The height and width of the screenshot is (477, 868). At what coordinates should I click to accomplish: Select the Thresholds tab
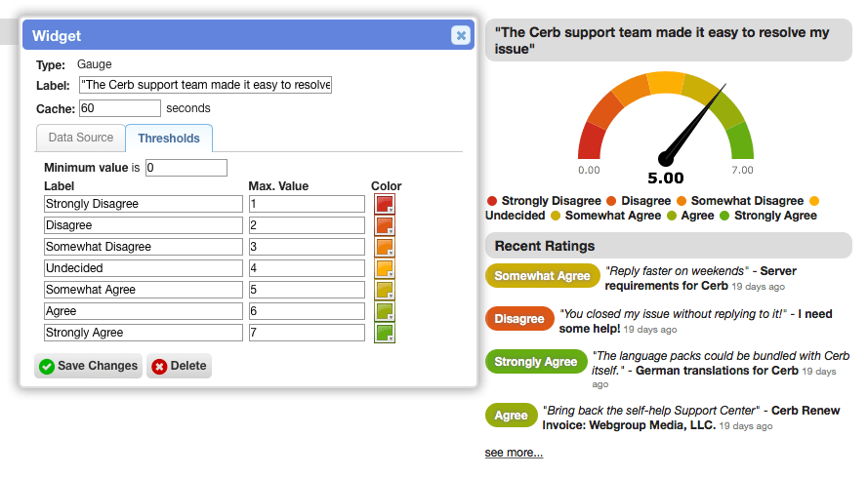click(x=169, y=139)
